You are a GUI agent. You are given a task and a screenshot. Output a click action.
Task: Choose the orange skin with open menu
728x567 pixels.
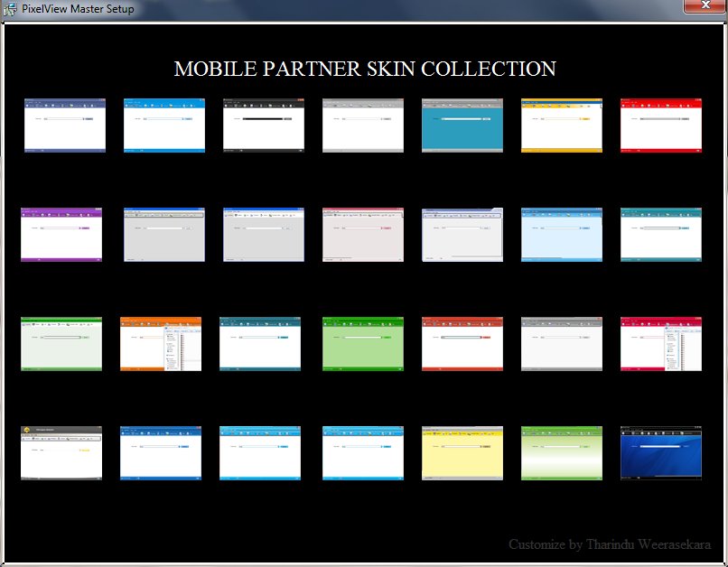(161, 343)
